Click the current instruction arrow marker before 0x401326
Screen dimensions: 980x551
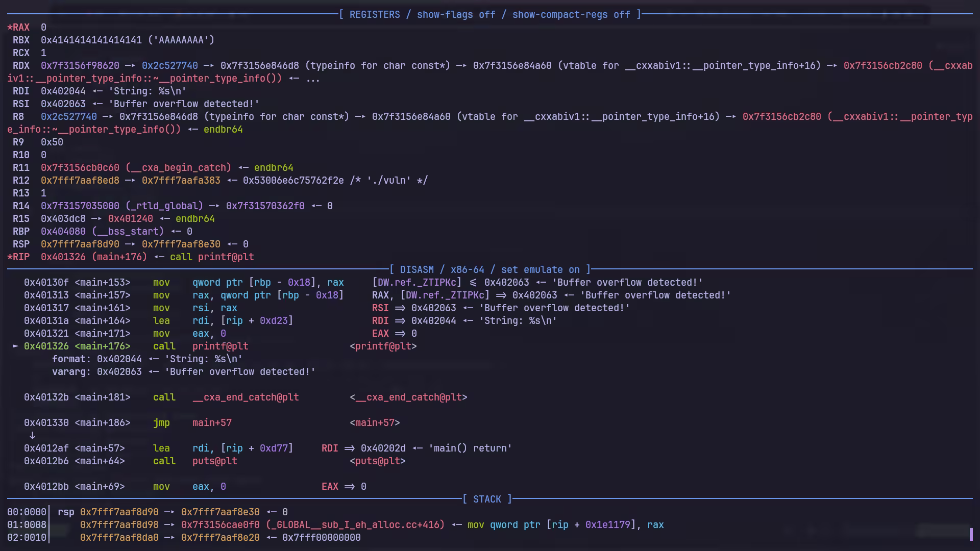[15, 346]
